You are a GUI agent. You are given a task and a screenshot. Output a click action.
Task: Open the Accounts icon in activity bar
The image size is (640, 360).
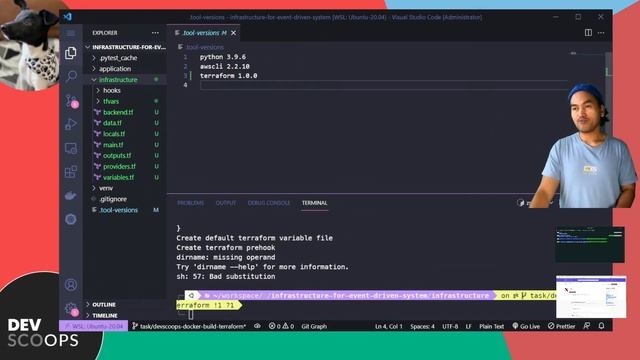tap(71, 284)
